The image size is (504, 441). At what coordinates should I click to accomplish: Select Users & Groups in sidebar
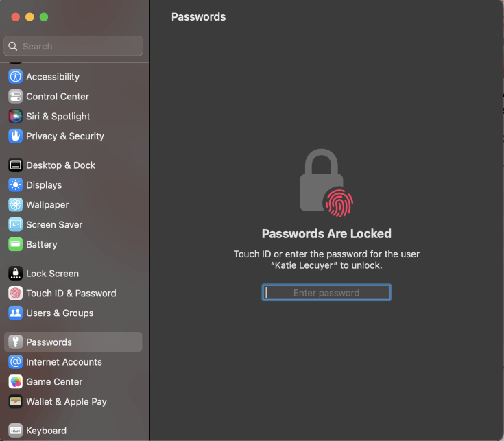pos(59,313)
